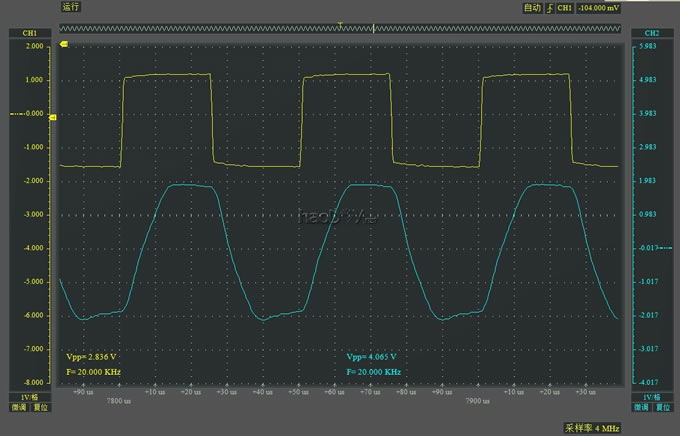Click the 自动 auto trigger mode button
The width and height of the screenshot is (680, 436).
tap(532, 7)
